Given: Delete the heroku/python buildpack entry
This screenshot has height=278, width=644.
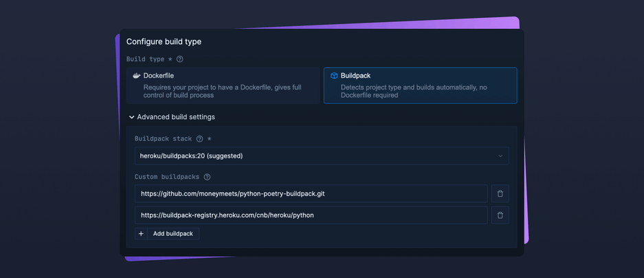Looking at the screenshot, I should coord(500,215).
